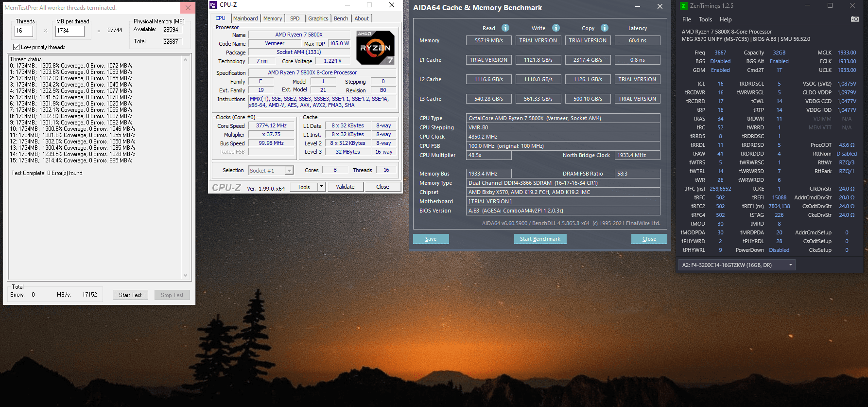Click the Core Speed 3774.12 MHz value
868x407 pixels.
pyautogui.click(x=271, y=125)
